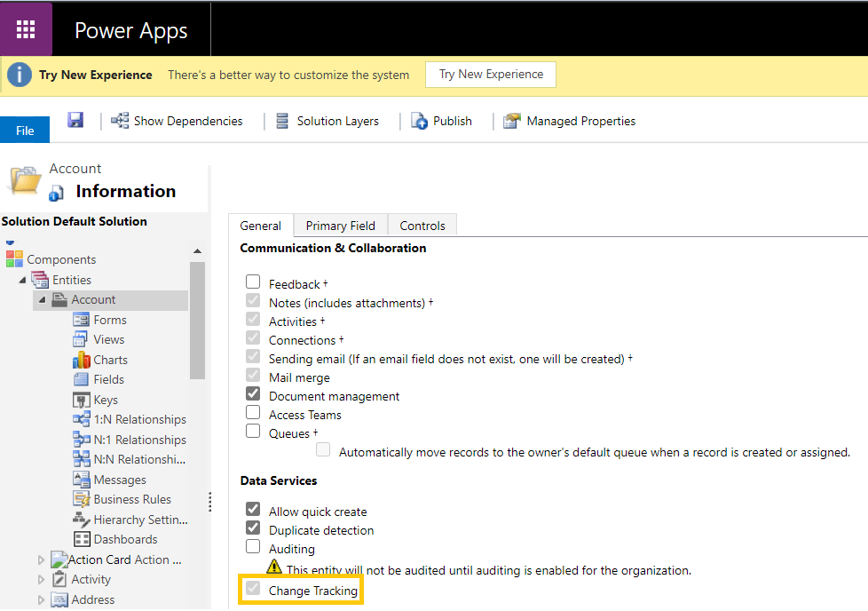This screenshot has height=611, width=868.
Task: Expand the Activity entity node
Action: tap(41, 580)
